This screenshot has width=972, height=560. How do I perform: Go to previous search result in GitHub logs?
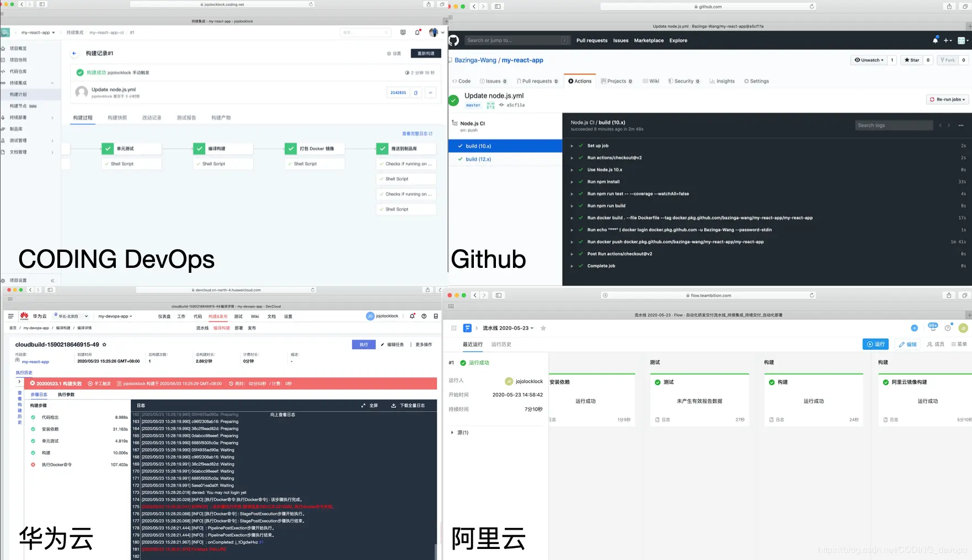940,126
